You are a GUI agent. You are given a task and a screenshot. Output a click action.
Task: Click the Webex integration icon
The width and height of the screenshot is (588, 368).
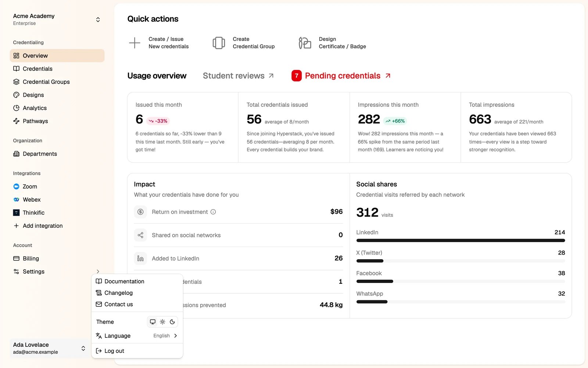point(16,199)
